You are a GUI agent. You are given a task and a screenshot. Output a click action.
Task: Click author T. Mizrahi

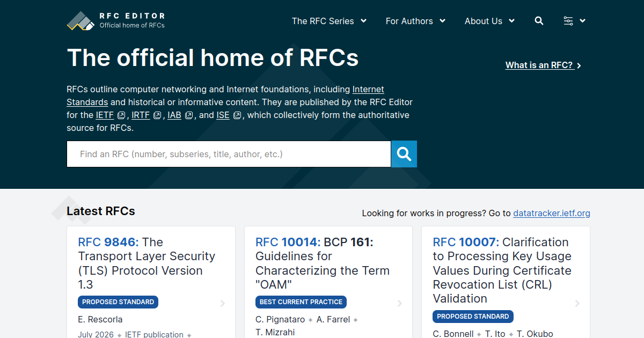coord(275,332)
